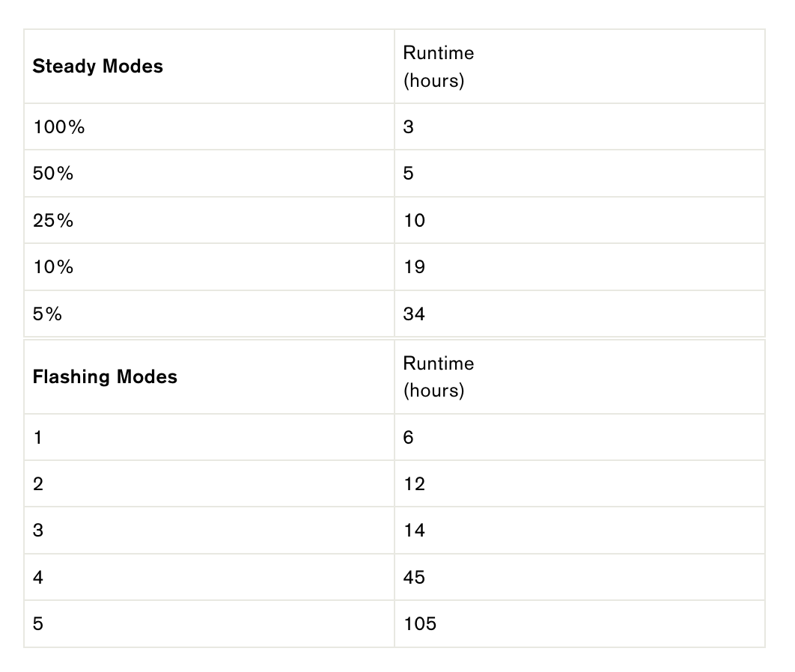
Task: Select flashing mode 1 cell
Action: click(x=38, y=438)
